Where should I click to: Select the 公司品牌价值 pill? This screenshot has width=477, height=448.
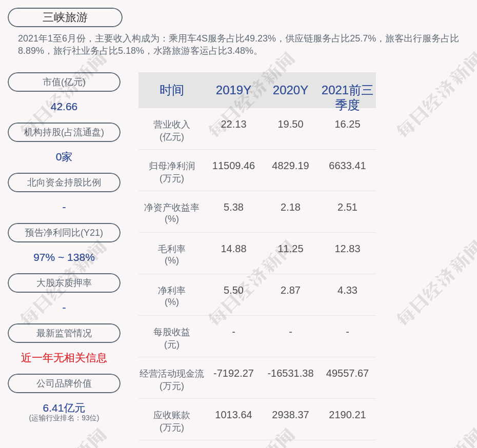pyautogui.click(x=64, y=383)
